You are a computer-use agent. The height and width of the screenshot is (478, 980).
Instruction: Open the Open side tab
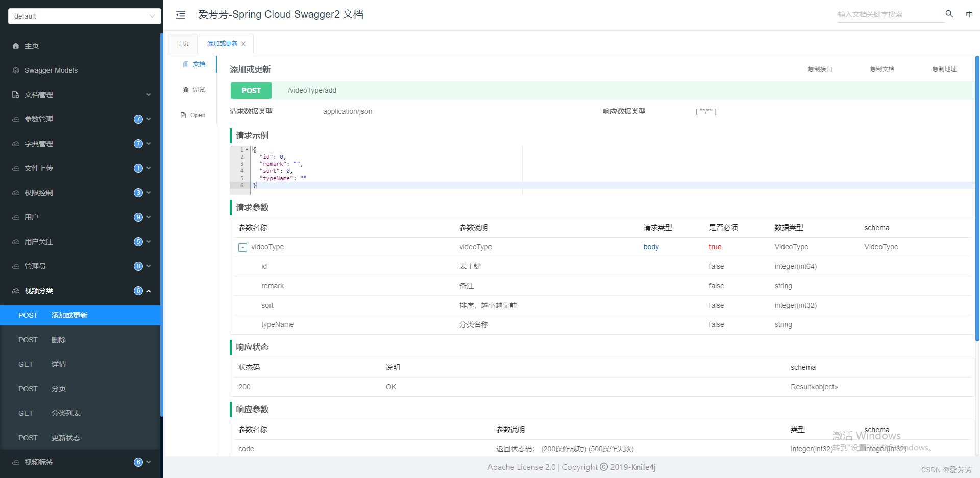[x=193, y=115]
